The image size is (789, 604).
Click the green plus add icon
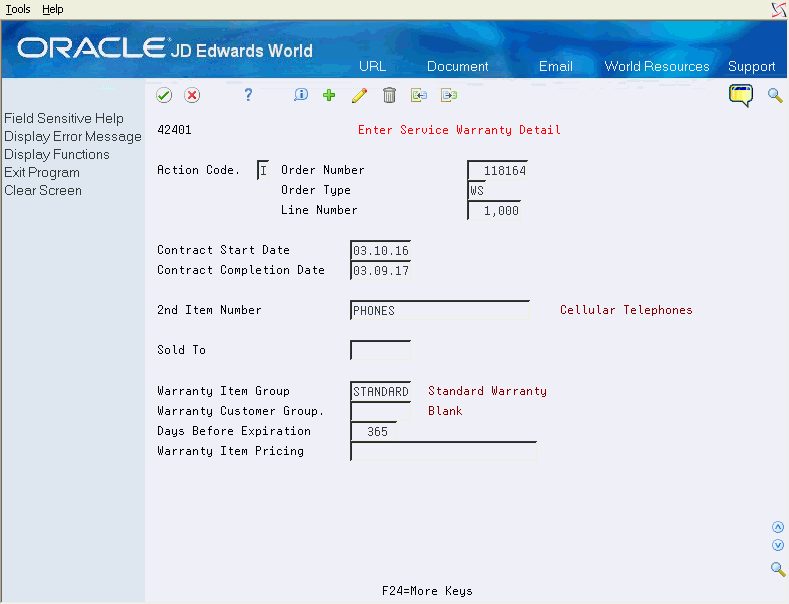click(x=329, y=95)
